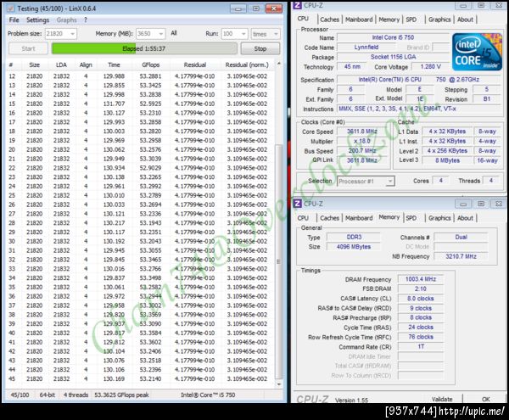Screen dimensions: 509x420
Task: Click the Residual (norm.) column header
Action: [247, 65]
